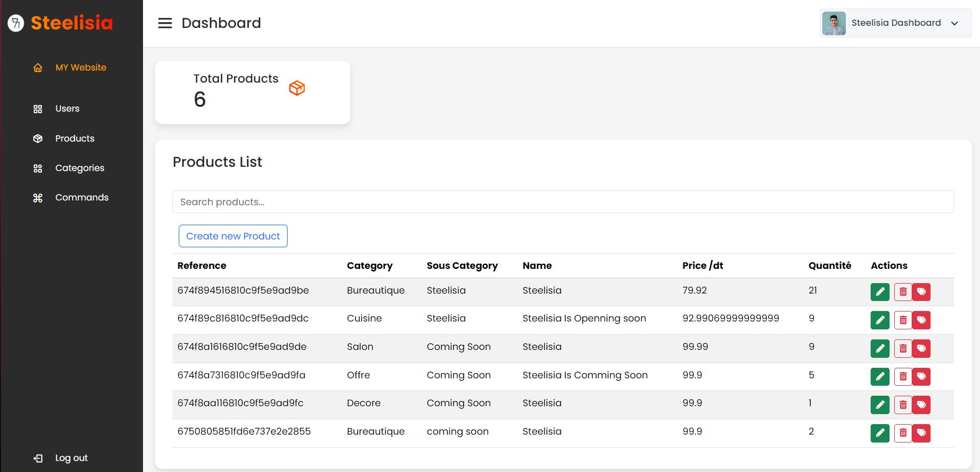This screenshot has height=472, width=980.
Task: Click the orange box icon in Total Products
Action: click(x=297, y=88)
